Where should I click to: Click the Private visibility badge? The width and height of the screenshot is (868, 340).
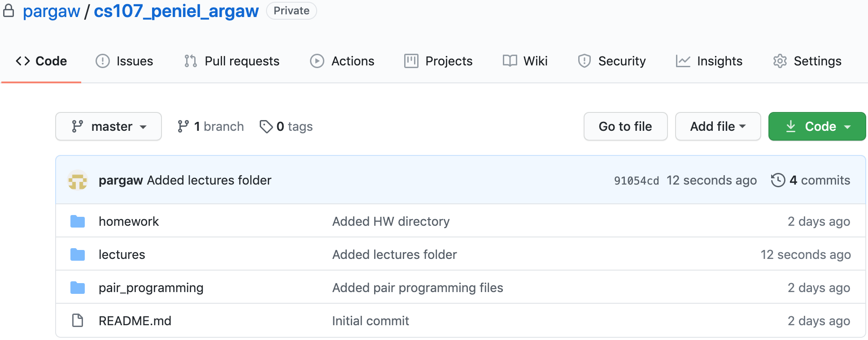click(x=292, y=11)
